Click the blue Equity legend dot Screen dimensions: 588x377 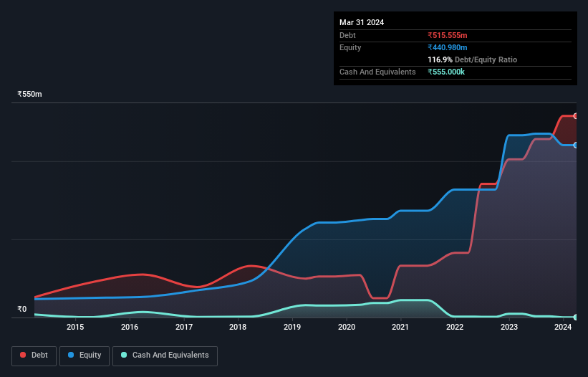pos(71,355)
